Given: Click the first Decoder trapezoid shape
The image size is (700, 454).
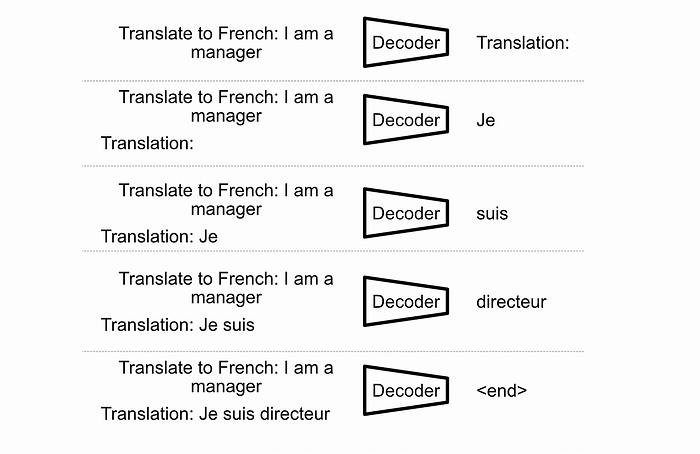Looking at the screenshot, I should pos(405,43).
